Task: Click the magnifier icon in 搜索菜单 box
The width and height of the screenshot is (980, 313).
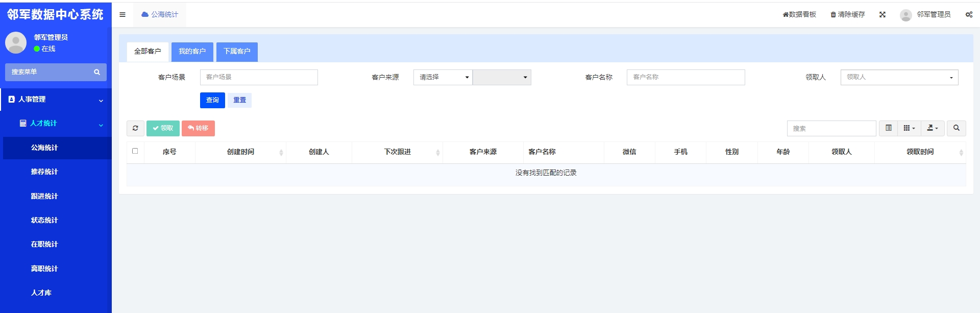Action: (96, 72)
